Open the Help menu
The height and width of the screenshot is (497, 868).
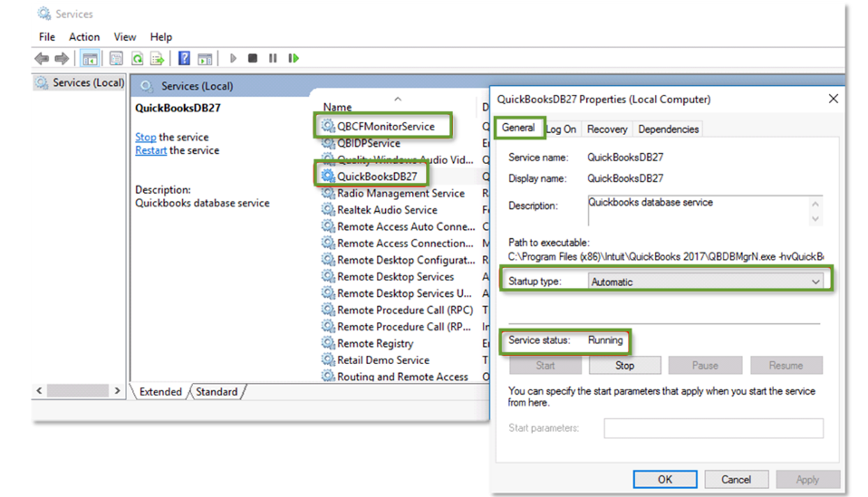[x=161, y=37]
